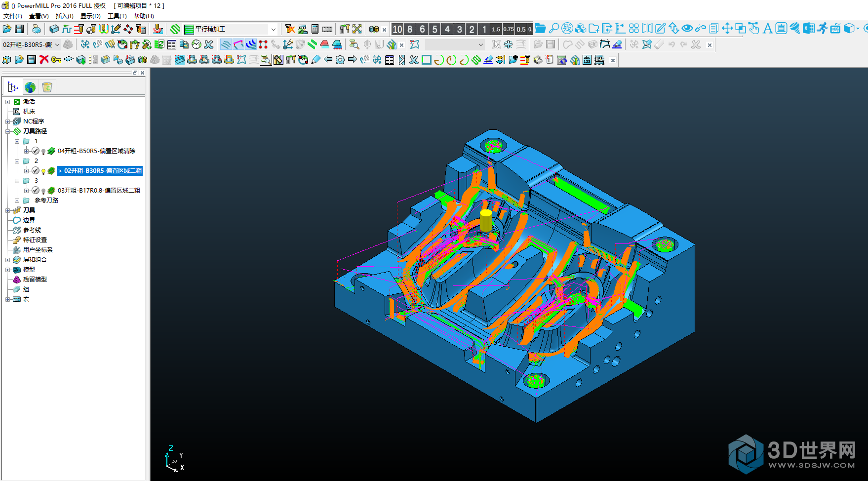Click the abc123 text icon
The image size is (868, 481).
[587, 60]
